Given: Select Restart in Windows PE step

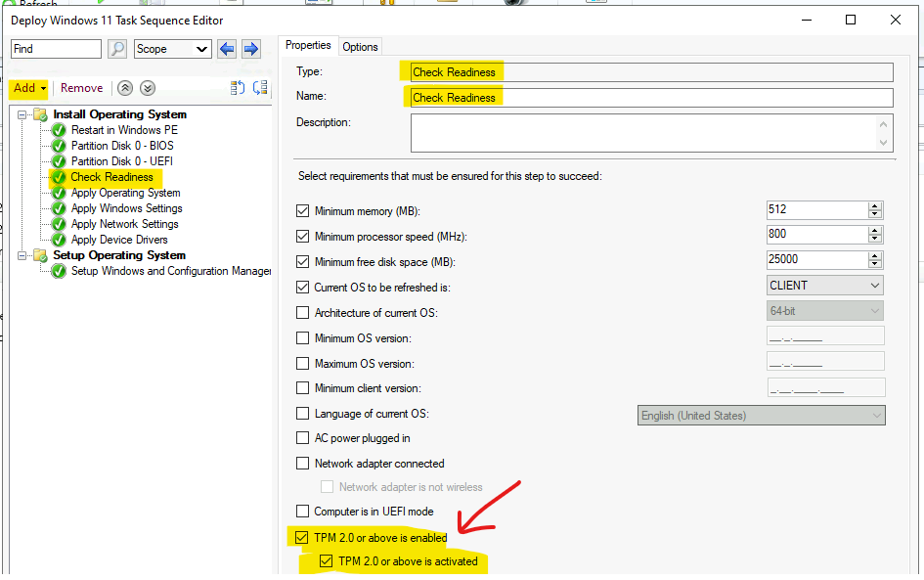Looking at the screenshot, I should [124, 130].
